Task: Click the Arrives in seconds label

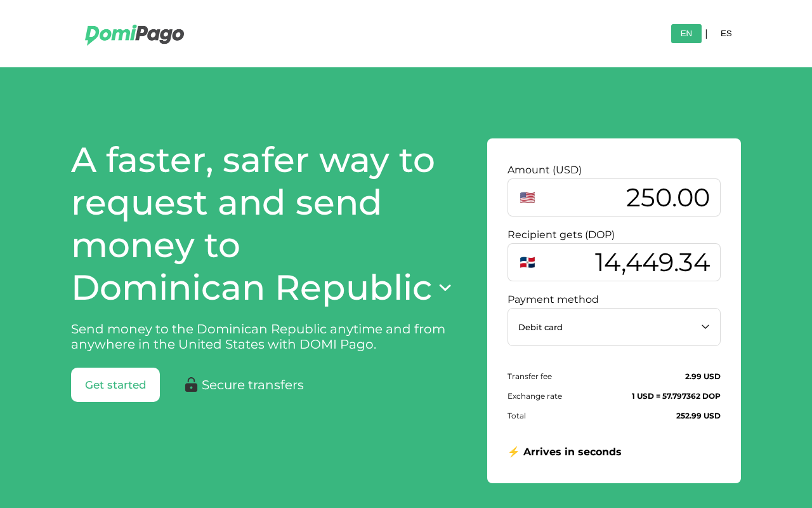Action: point(572,452)
